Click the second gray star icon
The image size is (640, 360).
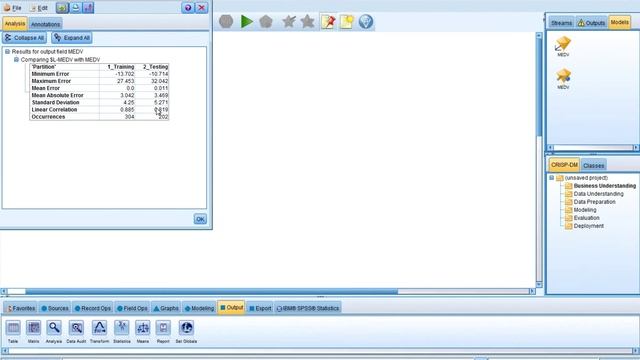307,22
